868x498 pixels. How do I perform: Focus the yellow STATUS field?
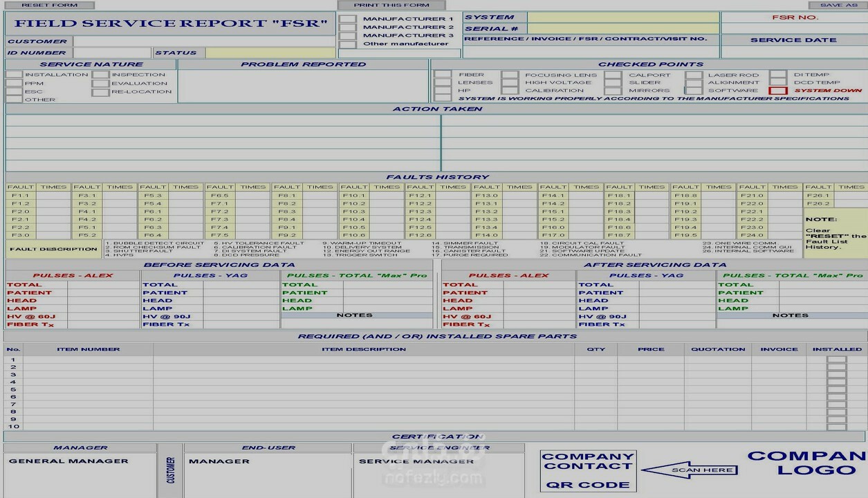click(x=270, y=53)
